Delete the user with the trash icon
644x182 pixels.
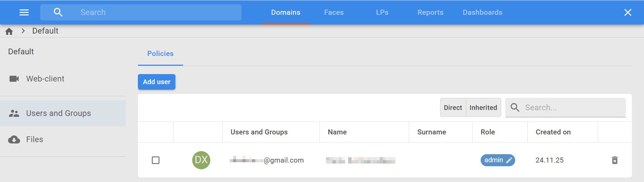[x=614, y=160]
